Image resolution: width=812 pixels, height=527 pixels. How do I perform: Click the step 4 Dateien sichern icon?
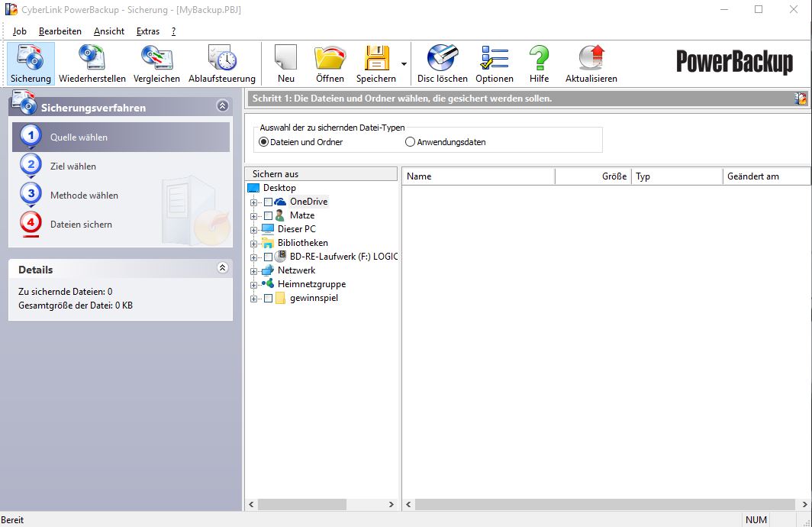pos(31,224)
